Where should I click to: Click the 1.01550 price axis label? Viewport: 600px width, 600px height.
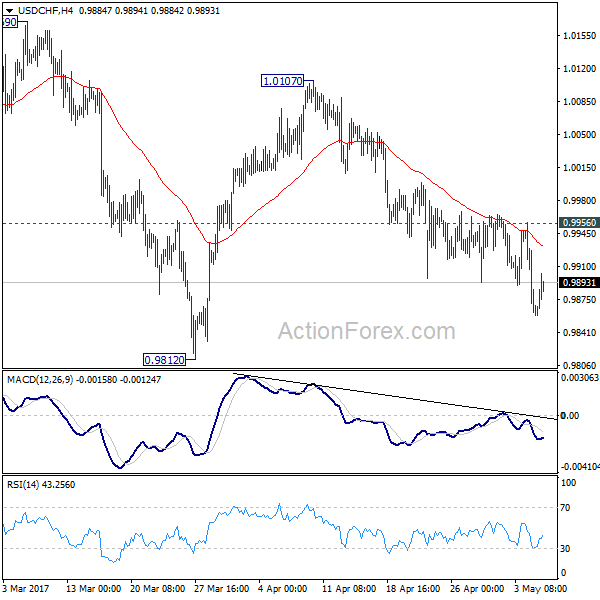[579, 36]
